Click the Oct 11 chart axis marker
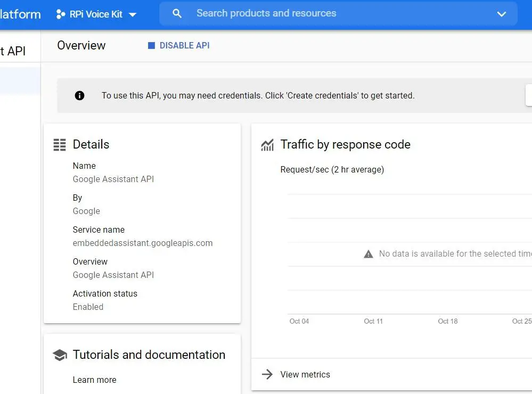Screen dimensions: 532x394 [373, 321]
